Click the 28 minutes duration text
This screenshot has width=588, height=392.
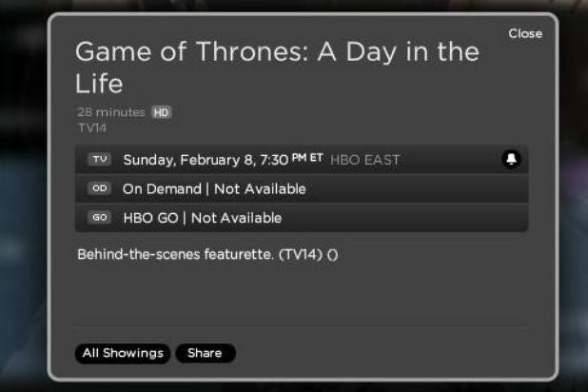point(111,112)
